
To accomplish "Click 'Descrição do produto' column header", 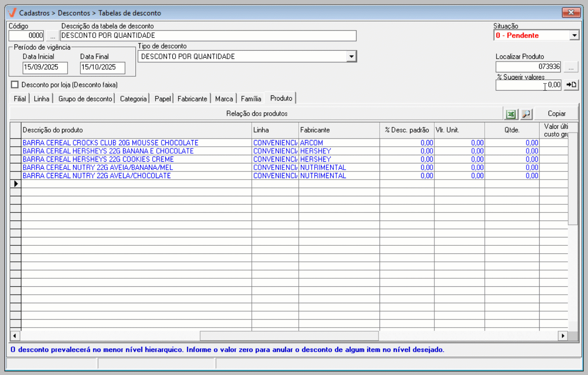I will [136, 130].
